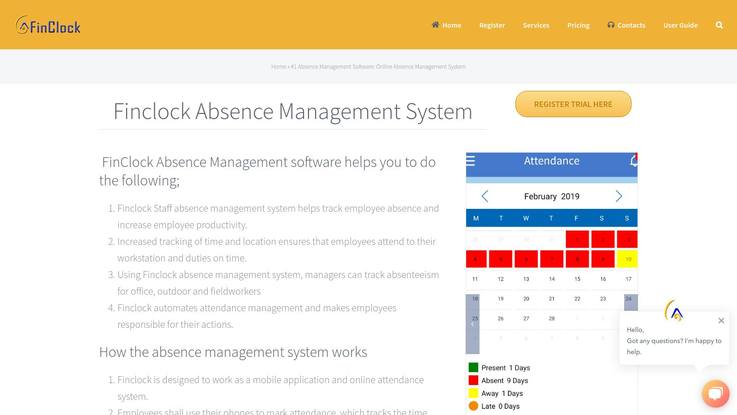Click the chat assistant avatar logo
This screenshot has width=737, height=415.
pos(674,311)
